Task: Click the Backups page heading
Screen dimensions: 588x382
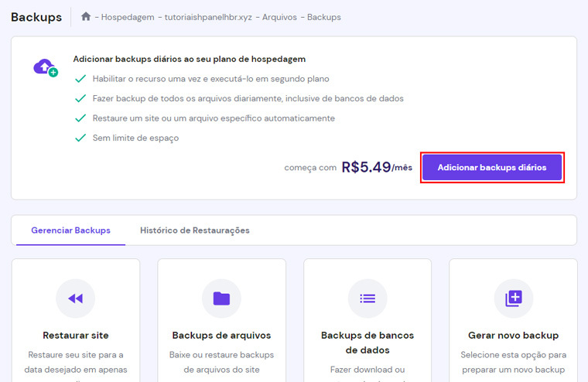Action: 36,17
